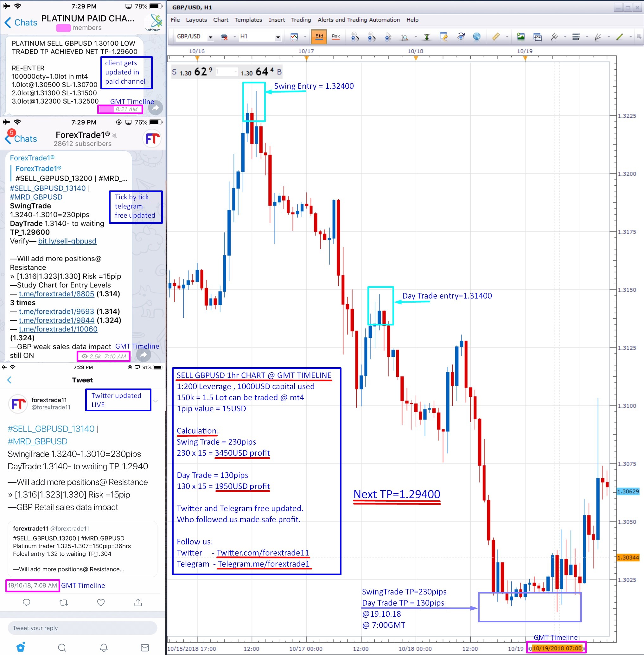Expand the H1 timeframe dropdown
644x655 pixels.
click(x=278, y=37)
